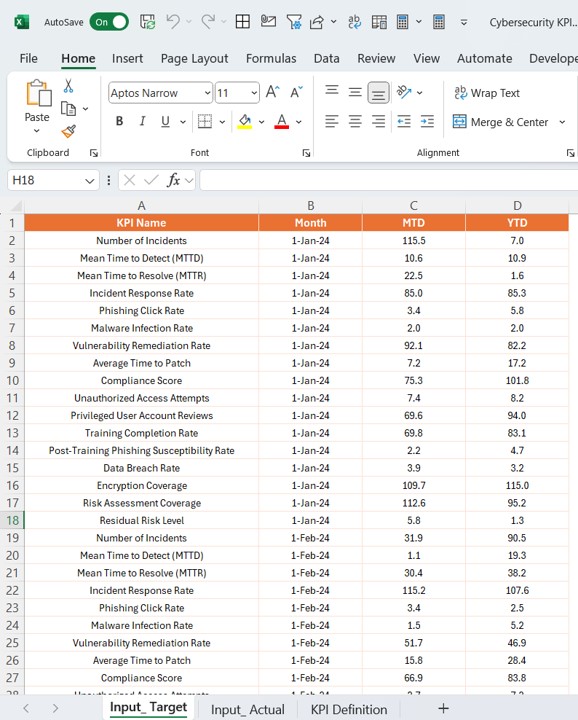Click the Copy icon
The width and height of the screenshot is (578, 720).
[68, 109]
